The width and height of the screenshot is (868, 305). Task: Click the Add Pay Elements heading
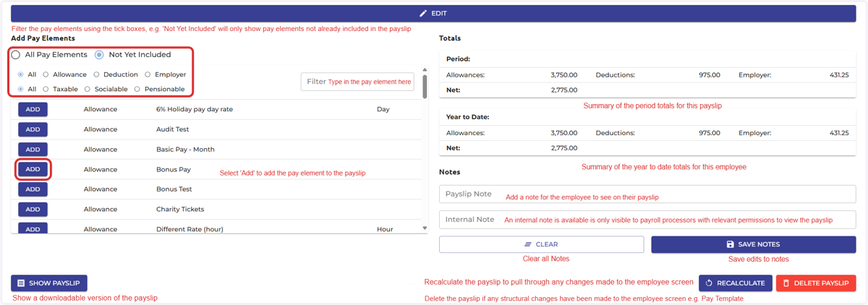pyautogui.click(x=43, y=38)
